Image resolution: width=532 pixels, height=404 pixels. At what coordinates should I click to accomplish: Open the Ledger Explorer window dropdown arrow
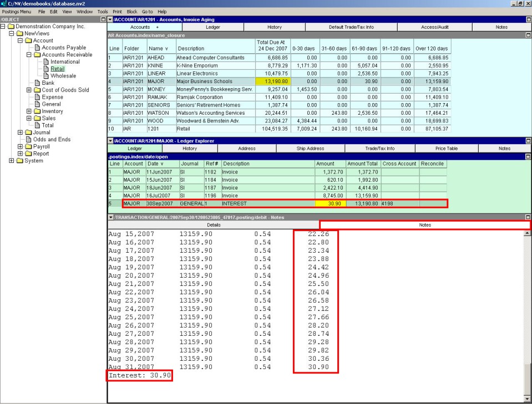tap(110, 141)
